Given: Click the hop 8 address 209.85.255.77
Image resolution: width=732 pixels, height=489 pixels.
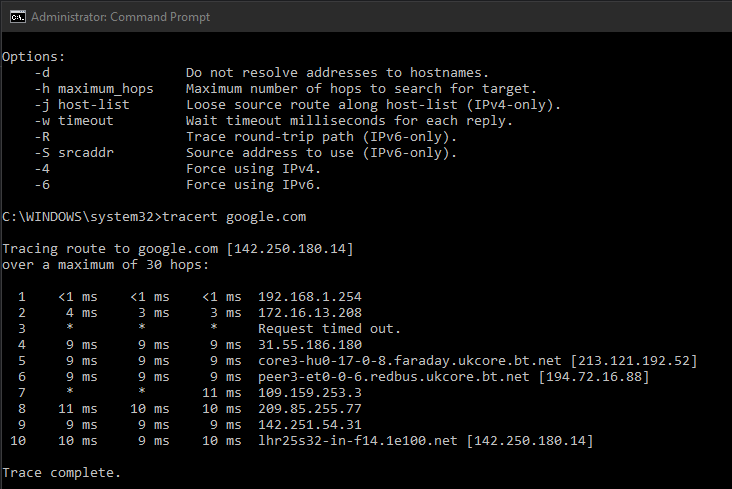Looking at the screenshot, I should [309, 409].
